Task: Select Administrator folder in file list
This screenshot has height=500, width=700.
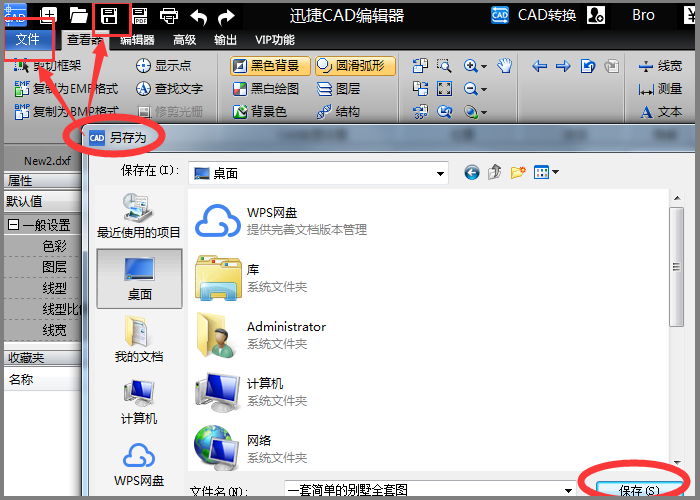Action: pyautogui.click(x=260, y=335)
